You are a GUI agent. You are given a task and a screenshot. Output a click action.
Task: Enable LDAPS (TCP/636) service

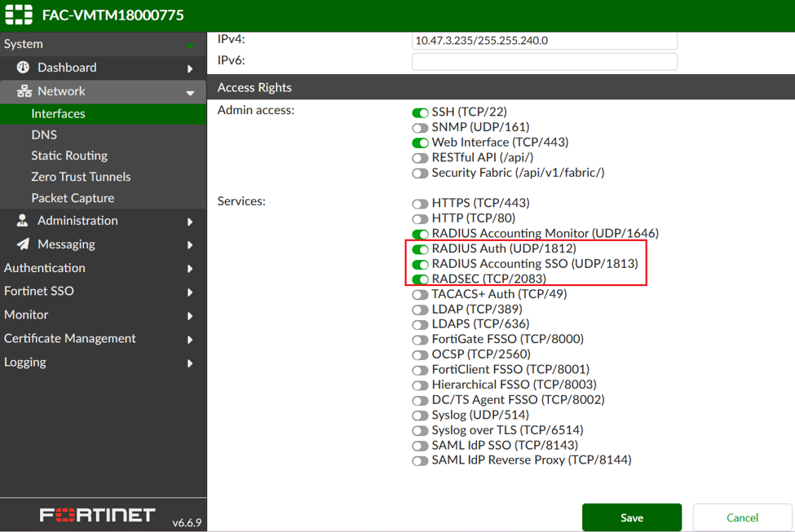pos(420,324)
